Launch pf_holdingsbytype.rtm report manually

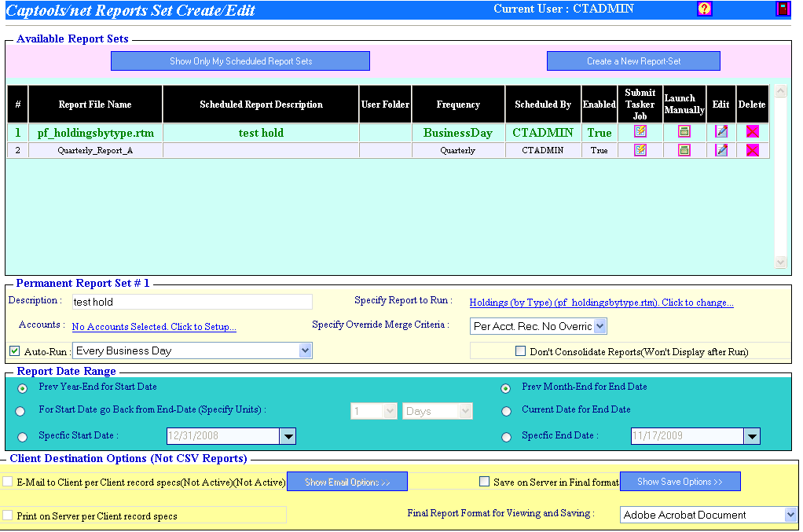point(684,132)
